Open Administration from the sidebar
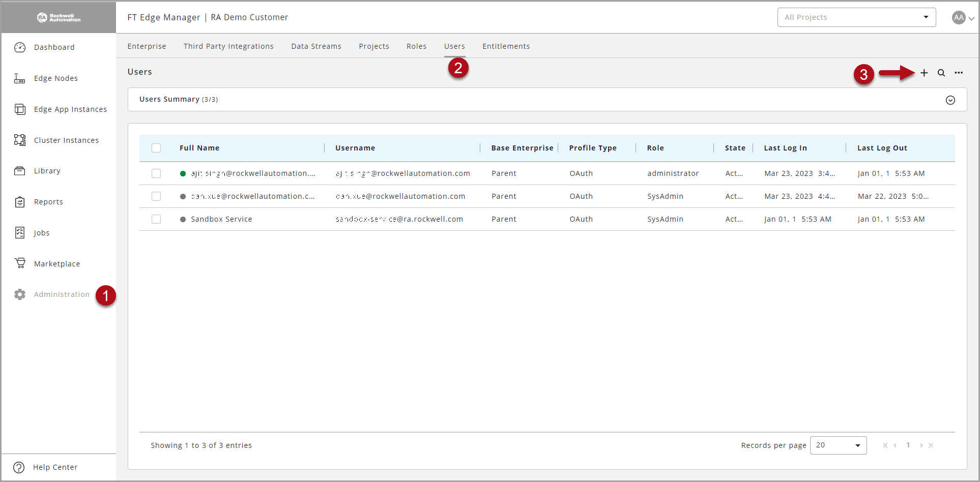The width and height of the screenshot is (980, 482). coord(62,294)
